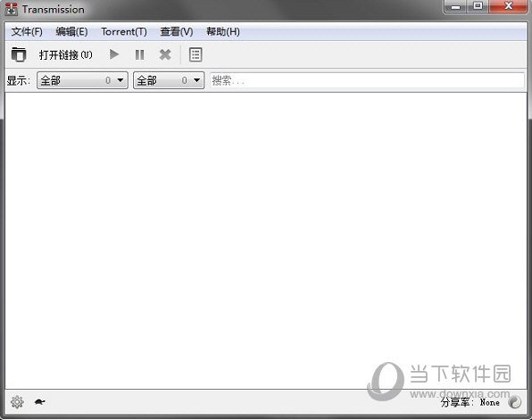Click the statistics mode icon beside None
Image resolution: width=532 pixels, height=420 pixels.
pyautogui.click(x=514, y=402)
